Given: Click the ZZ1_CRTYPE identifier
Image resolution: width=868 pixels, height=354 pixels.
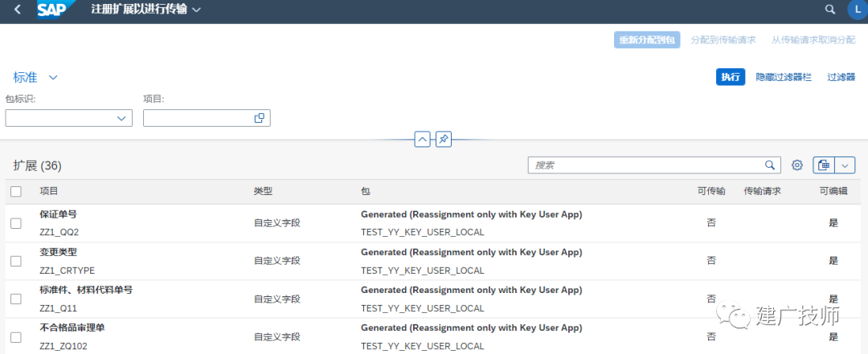Looking at the screenshot, I should [x=67, y=271].
